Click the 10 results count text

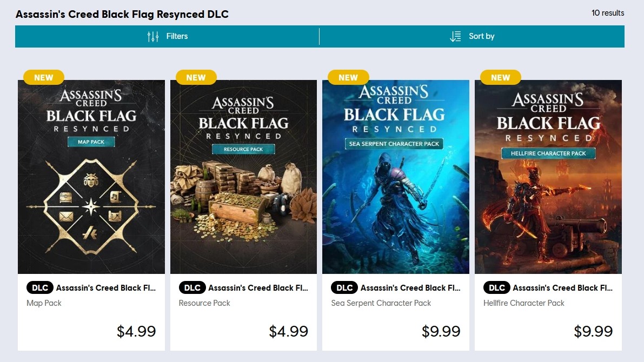pyautogui.click(x=608, y=13)
